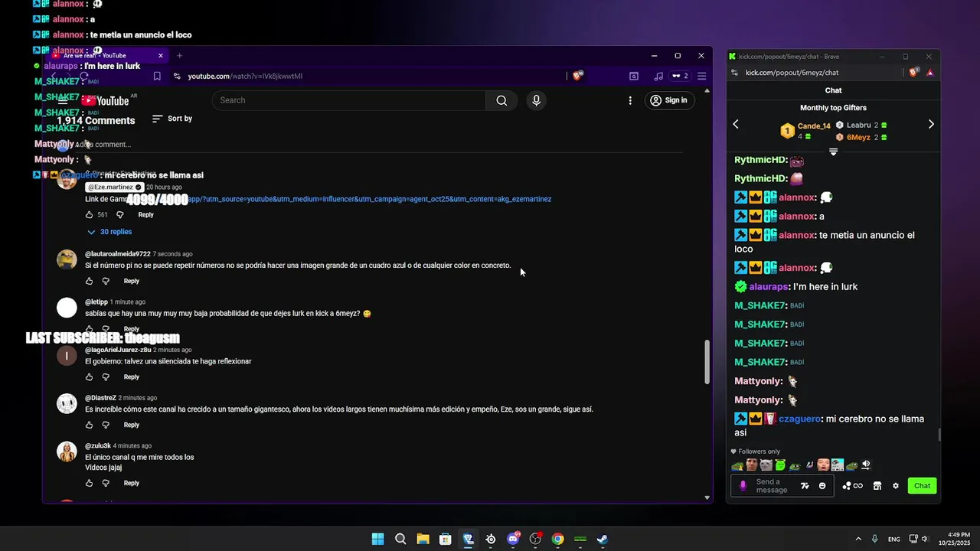Select the white cat emote
The height and width of the screenshot is (551, 980).
(x=766, y=465)
